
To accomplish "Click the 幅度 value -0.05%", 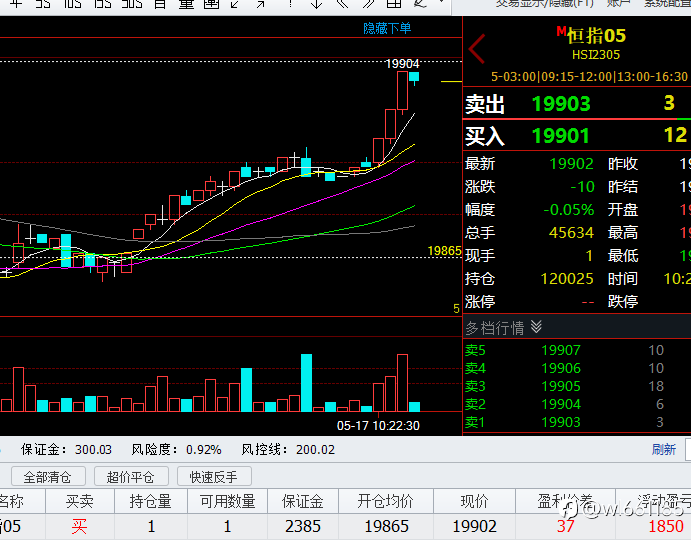I will point(568,210).
